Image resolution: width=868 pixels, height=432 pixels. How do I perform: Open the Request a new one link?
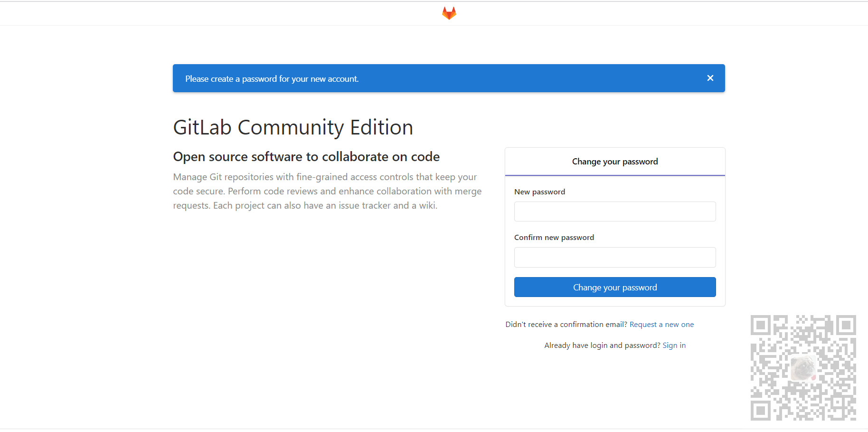pos(661,325)
